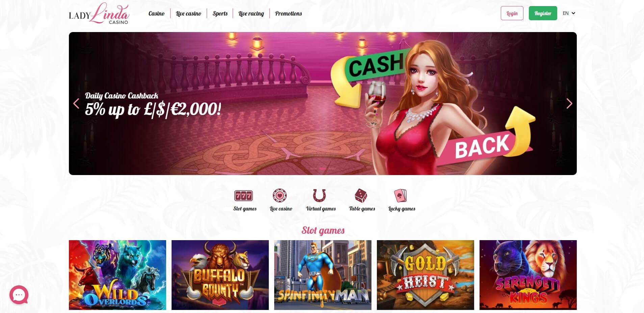This screenshot has height=313, width=644.
Task: Select the Virtual games horseshoe icon
Action: pyautogui.click(x=319, y=196)
